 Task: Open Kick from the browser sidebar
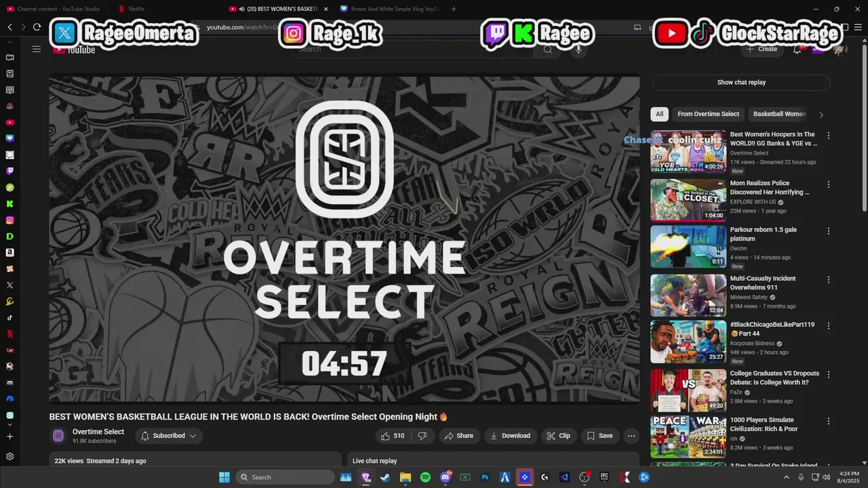point(9,204)
